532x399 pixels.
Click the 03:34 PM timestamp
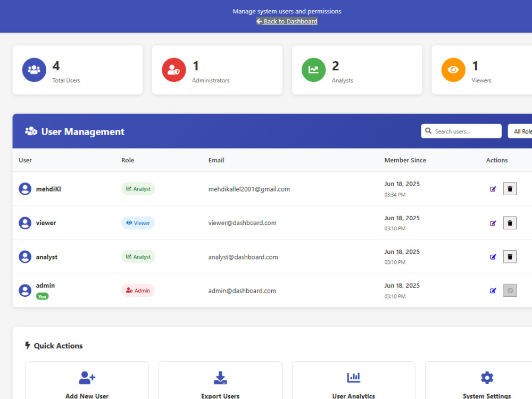[x=395, y=195]
